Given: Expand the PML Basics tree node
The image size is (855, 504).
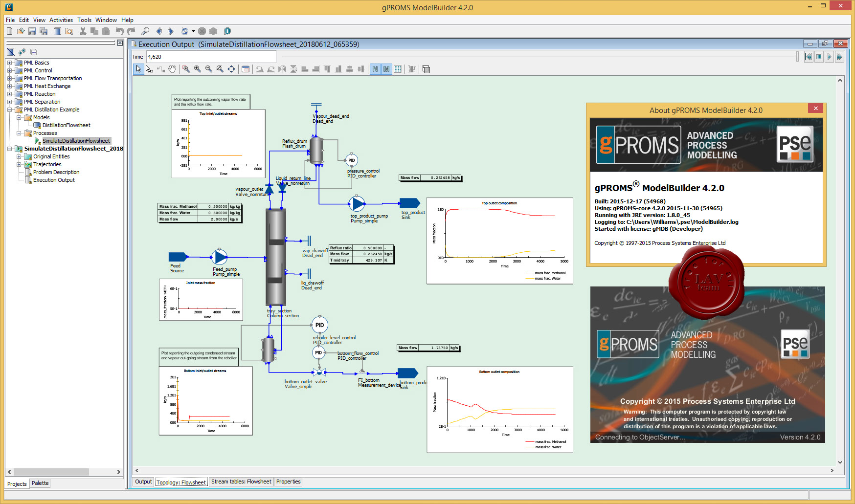Looking at the screenshot, I should (x=9, y=63).
